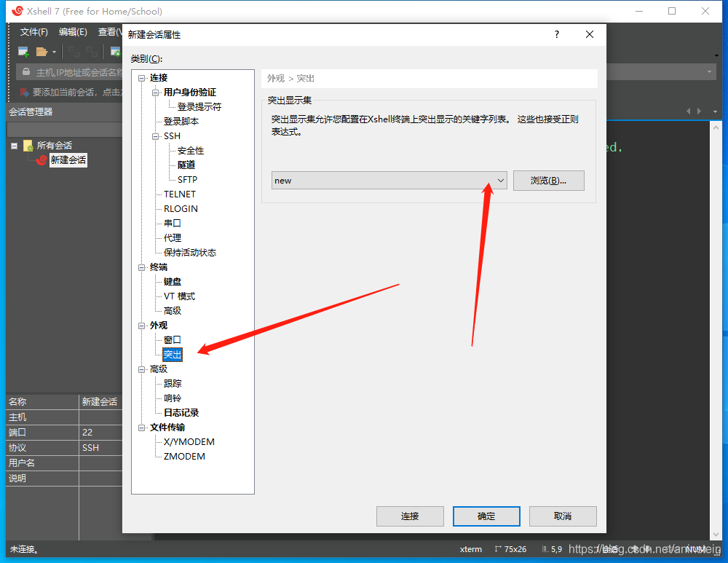728x563 pixels.
Task: Select the 新建会话 session entry
Action: (68, 160)
